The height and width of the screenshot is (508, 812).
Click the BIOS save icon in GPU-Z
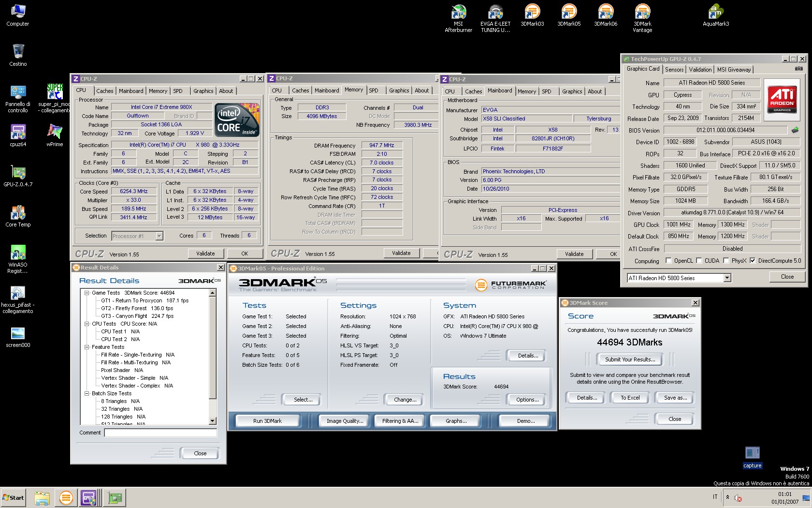[795, 130]
